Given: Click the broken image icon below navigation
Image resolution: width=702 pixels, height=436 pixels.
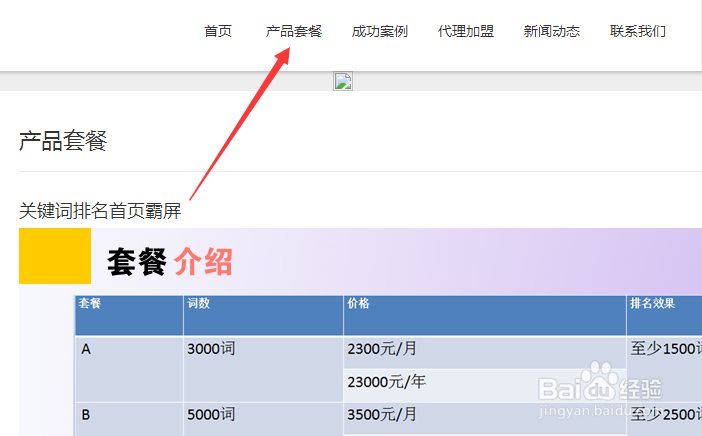Looking at the screenshot, I should pyautogui.click(x=343, y=81).
